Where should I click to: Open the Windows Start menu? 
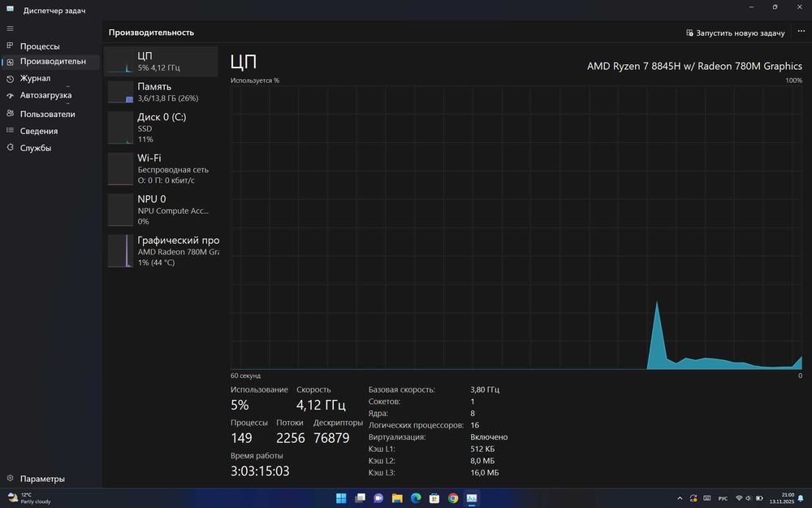[341, 498]
